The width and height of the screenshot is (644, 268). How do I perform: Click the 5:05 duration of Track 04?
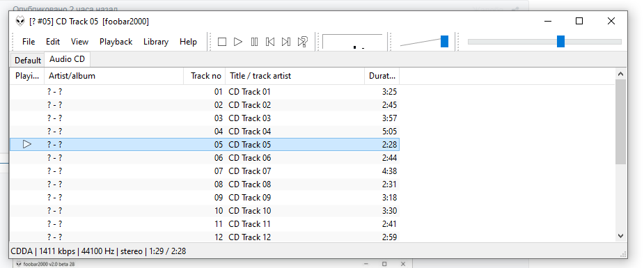point(389,132)
